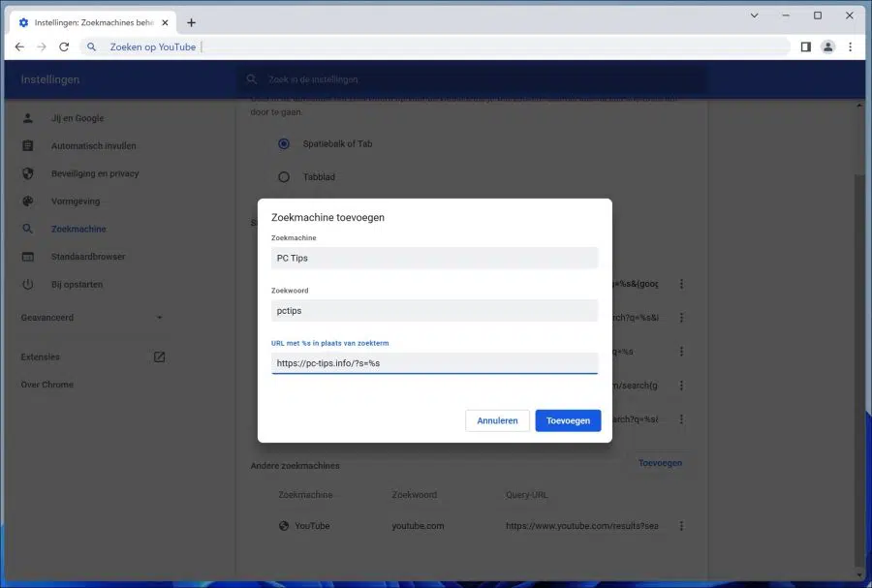The width and height of the screenshot is (872, 588).
Task: Open the three-dot menu beside the q=%s URL
Action: (x=681, y=352)
